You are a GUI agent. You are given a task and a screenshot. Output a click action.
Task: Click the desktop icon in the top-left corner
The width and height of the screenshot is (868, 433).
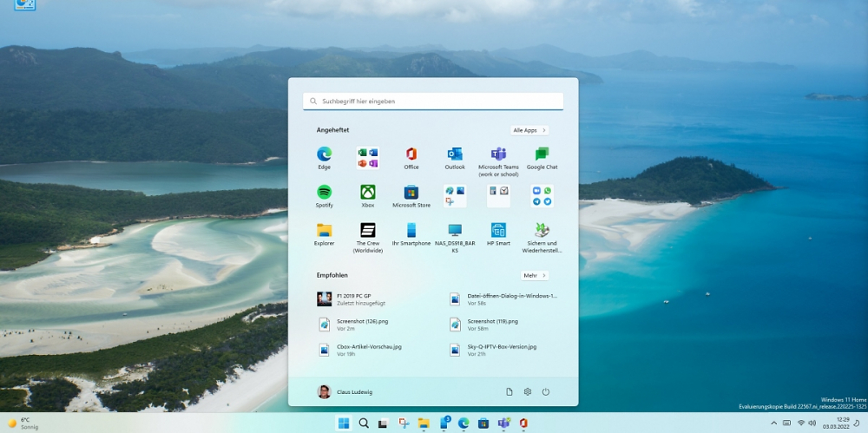click(25, 4)
